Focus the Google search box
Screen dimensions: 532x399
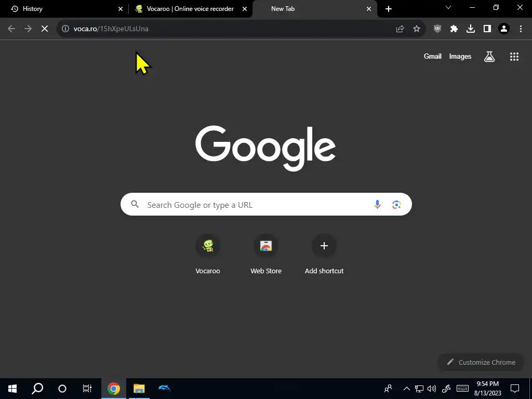point(266,204)
